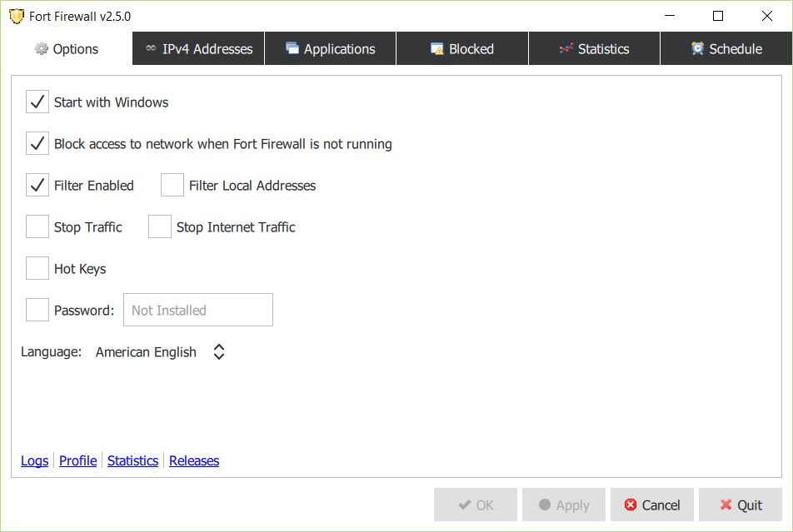Click the Fort Firewall shield icon in title bar
The height and width of the screenshot is (532, 793).
[x=17, y=17]
